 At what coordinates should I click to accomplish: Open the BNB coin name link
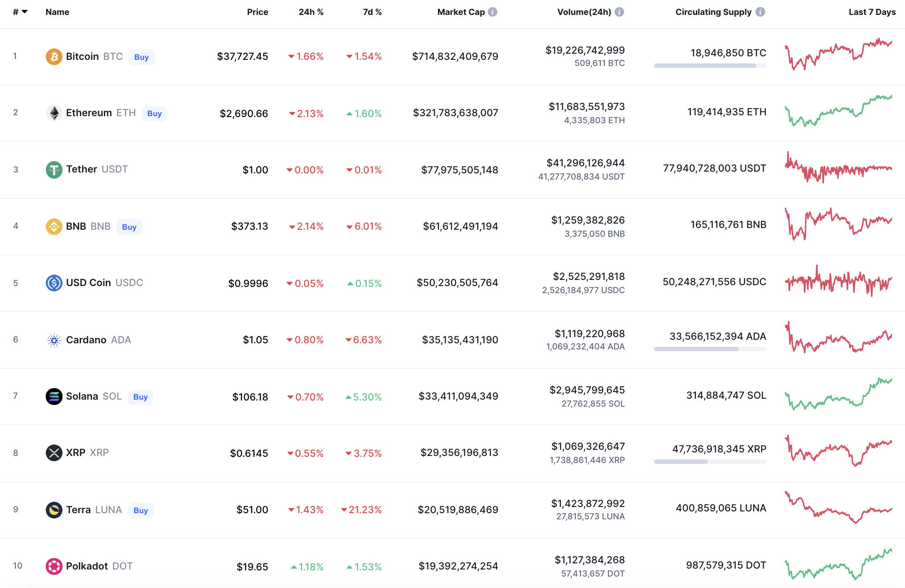point(76,226)
